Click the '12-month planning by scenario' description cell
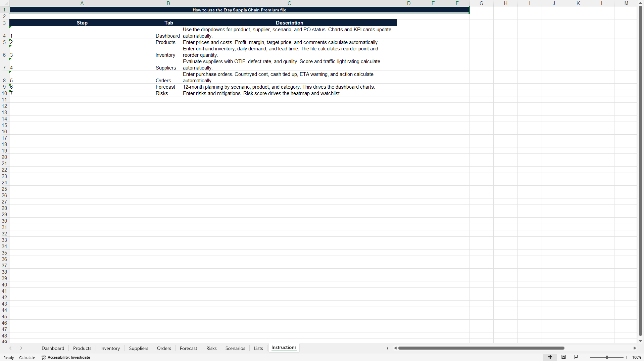 pos(289,87)
